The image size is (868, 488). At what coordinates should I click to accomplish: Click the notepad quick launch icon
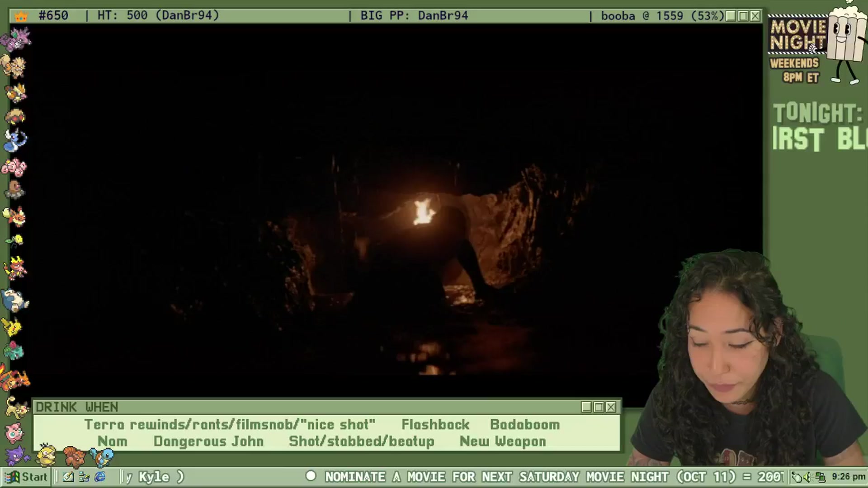(x=68, y=477)
